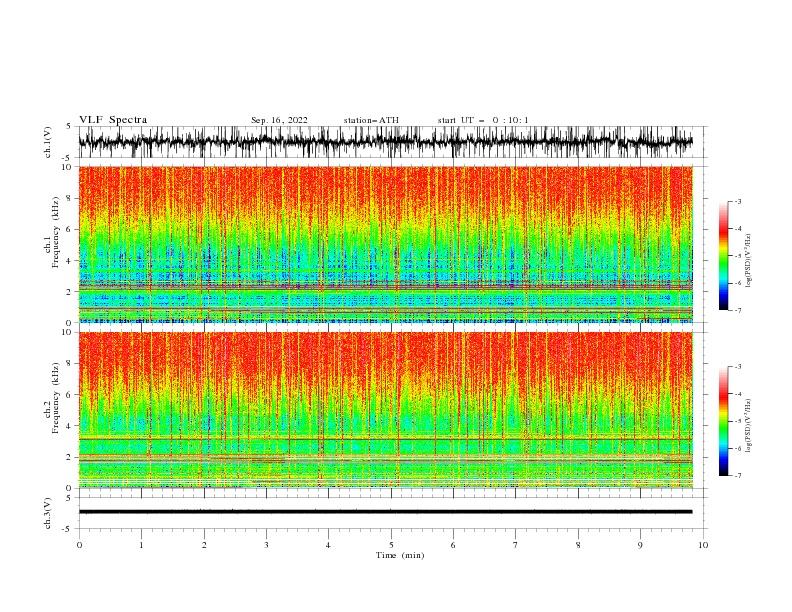Click inside the ch.1 spectrogram panel
The width and height of the screenshot is (792, 612).
(386, 244)
